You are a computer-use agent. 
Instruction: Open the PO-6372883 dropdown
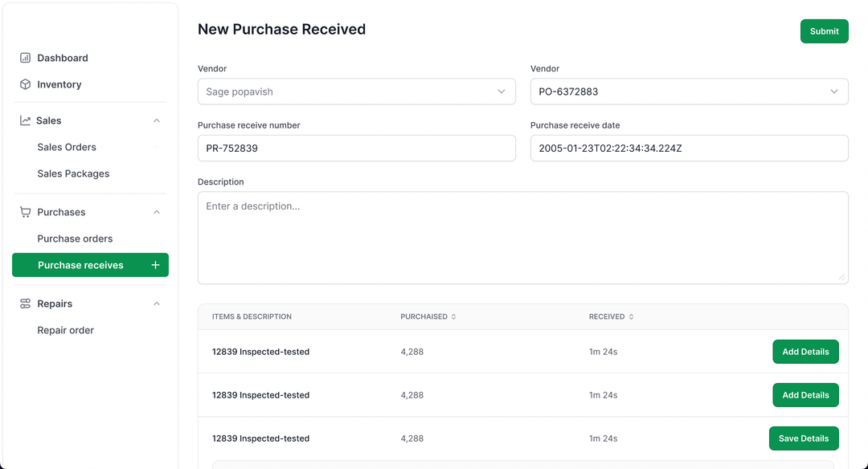click(689, 92)
